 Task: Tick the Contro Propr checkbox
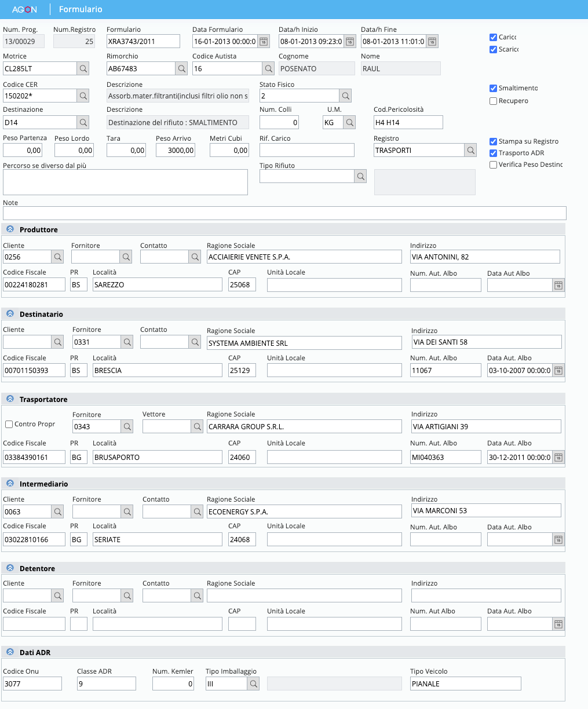pyautogui.click(x=9, y=425)
